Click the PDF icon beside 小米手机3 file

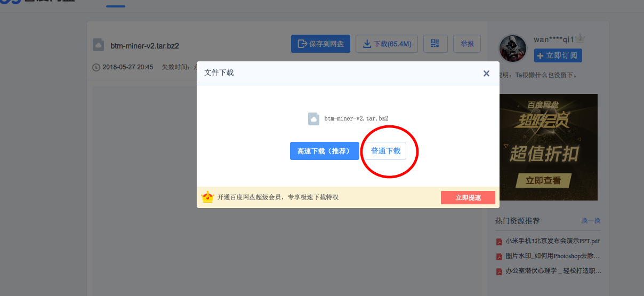[x=499, y=242]
